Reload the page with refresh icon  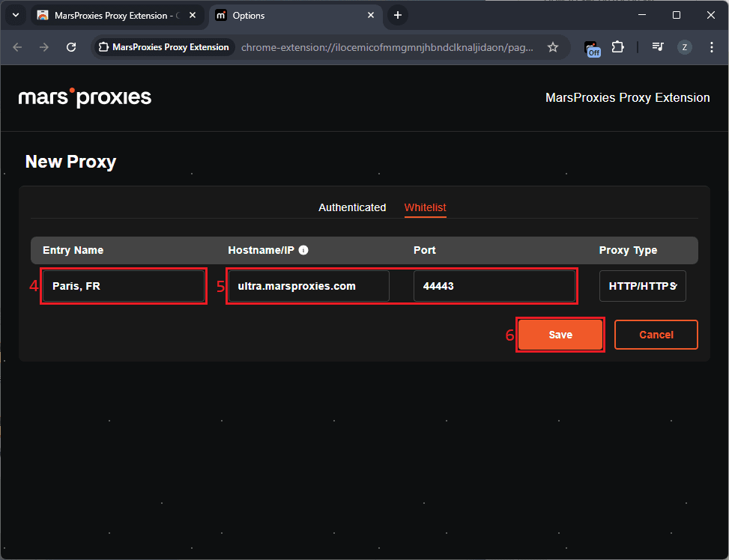click(x=71, y=47)
